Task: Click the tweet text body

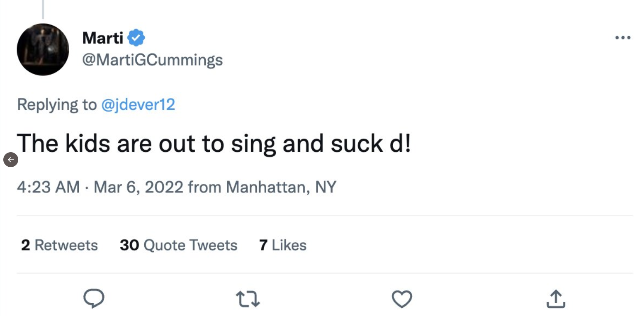Action: (214, 143)
